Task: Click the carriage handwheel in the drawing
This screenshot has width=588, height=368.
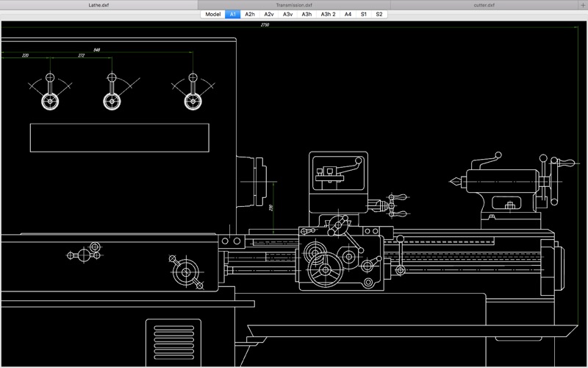Action: tap(325, 269)
